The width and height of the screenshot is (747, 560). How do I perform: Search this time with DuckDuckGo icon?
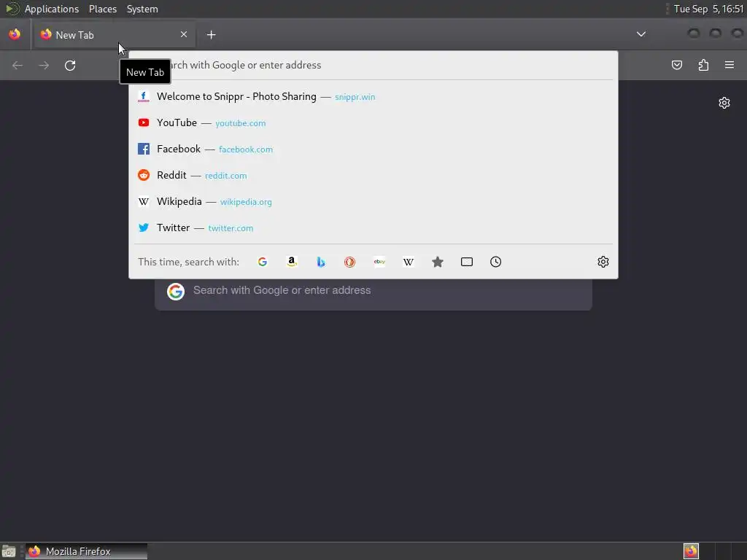click(349, 262)
